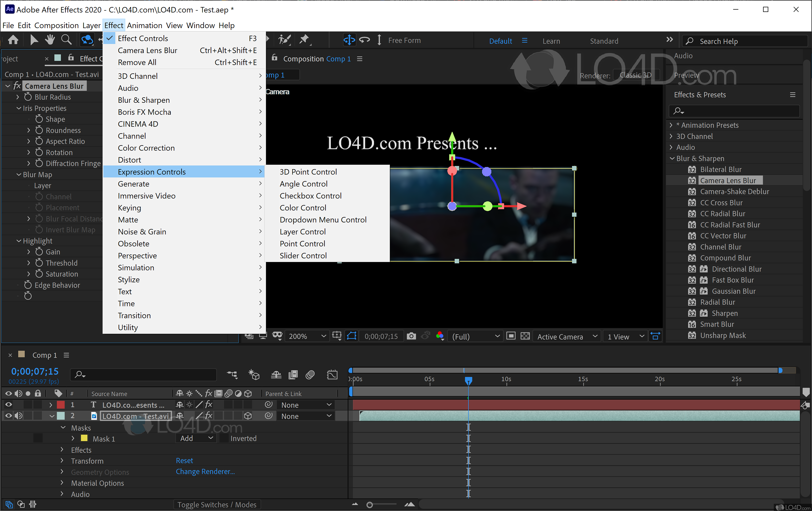Expand the Transform property group
812x511 pixels.
click(x=62, y=461)
